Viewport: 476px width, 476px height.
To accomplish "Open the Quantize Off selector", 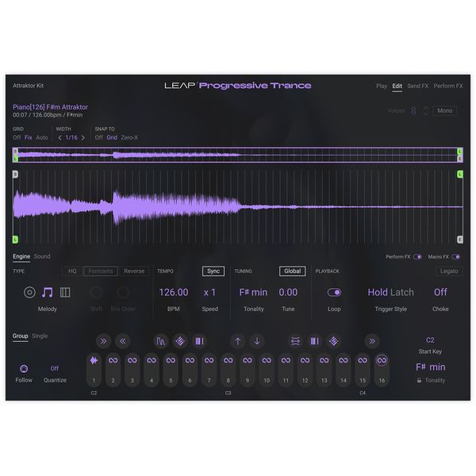I will 55,368.
